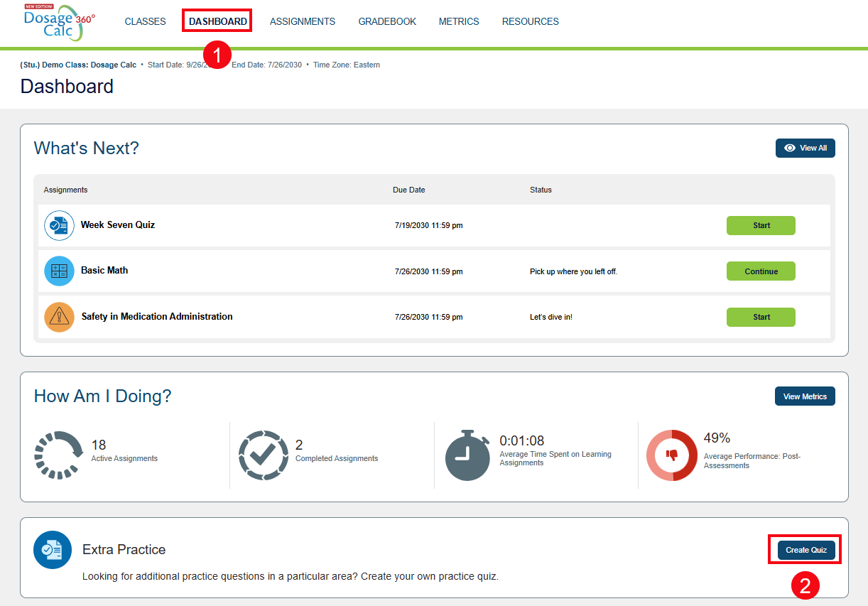This screenshot has height=606, width=868.
Task: Select the Basic Math grid icon
Action: [x=59, y=271]
